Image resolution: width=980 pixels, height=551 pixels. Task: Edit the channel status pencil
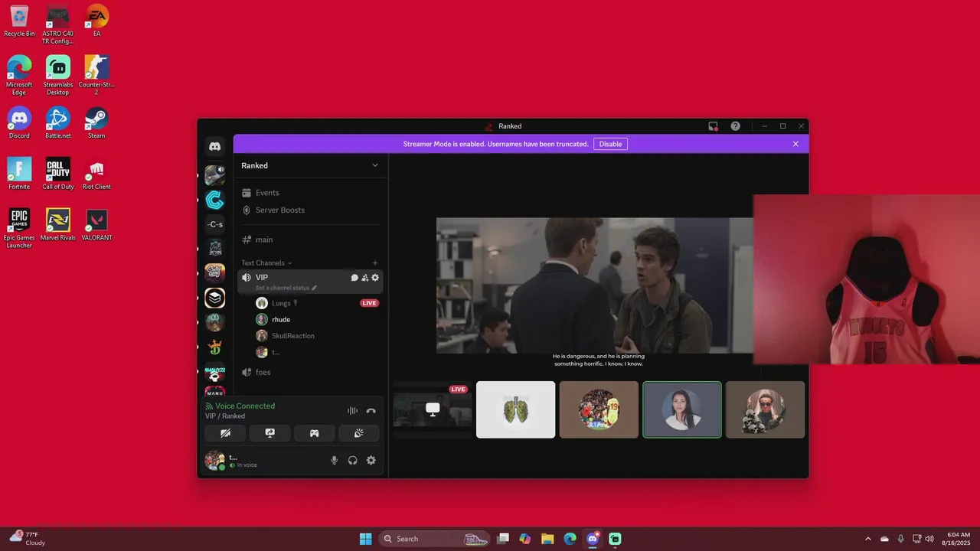(x=314, y=288)
